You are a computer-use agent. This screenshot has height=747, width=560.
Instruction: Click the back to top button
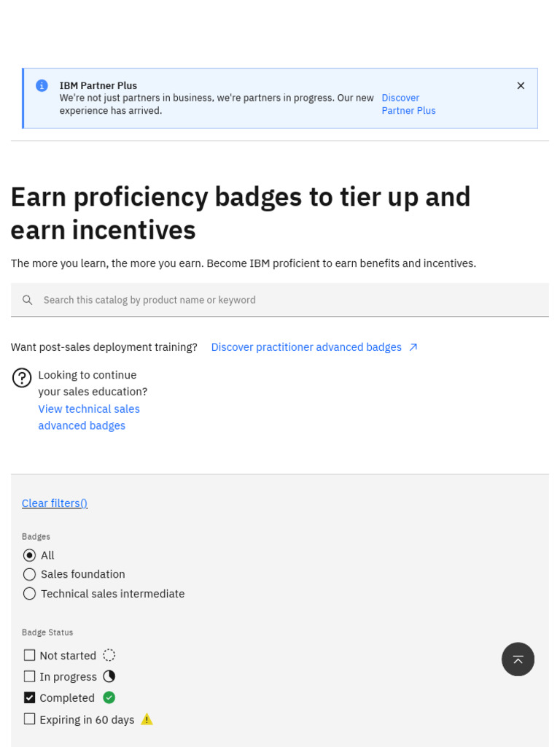click(518, 659)
